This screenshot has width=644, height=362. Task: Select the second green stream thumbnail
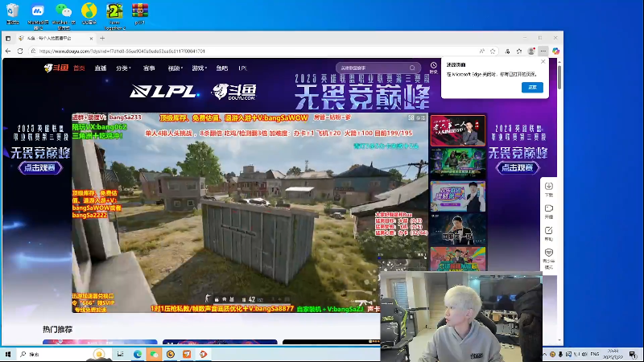(457, 163)
